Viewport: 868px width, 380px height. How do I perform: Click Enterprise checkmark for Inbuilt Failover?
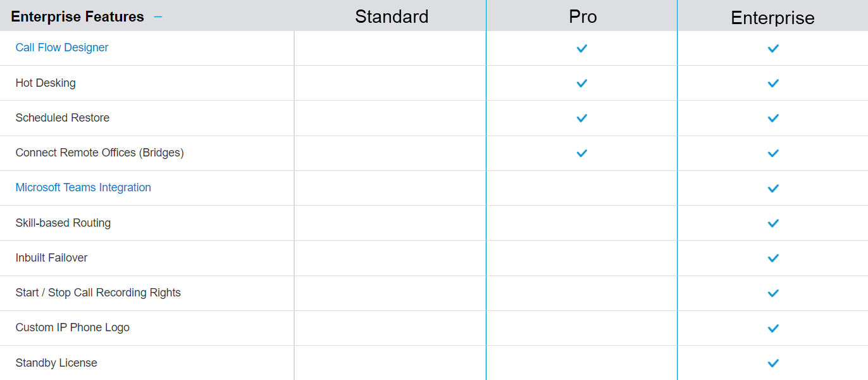(772, 258)
